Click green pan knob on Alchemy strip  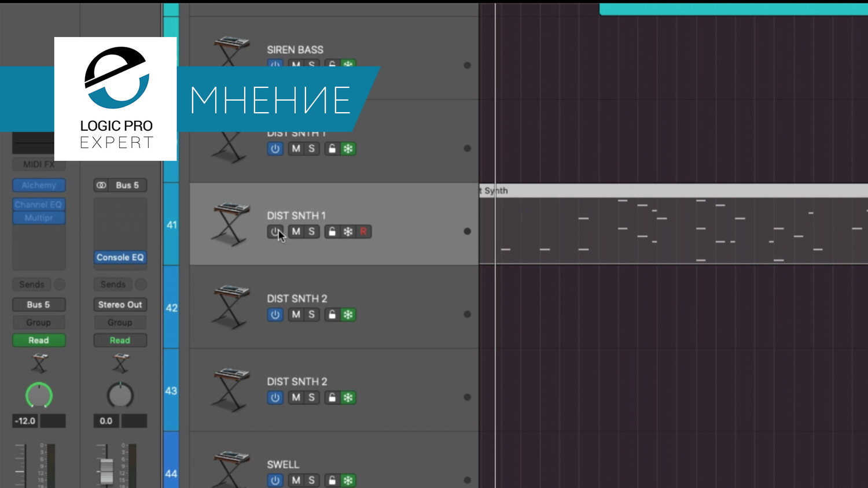pos(39,395)
